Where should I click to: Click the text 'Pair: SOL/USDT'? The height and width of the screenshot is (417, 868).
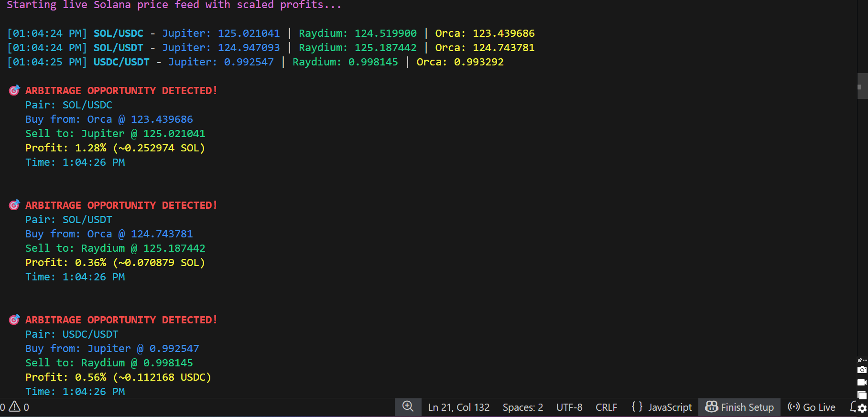coord(69,220)
